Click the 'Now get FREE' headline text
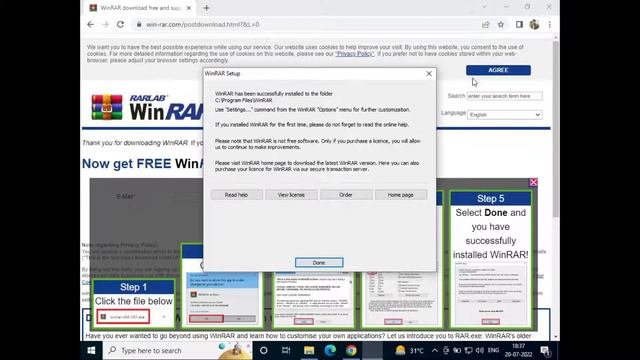 [127, 164]
